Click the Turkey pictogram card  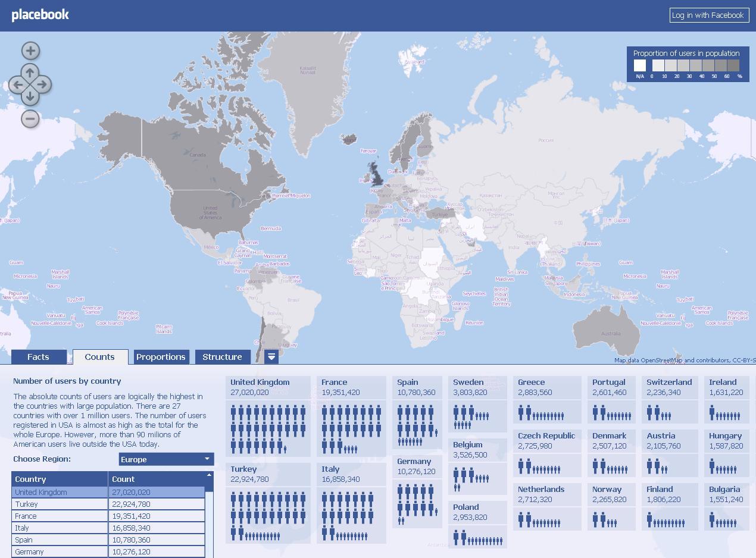point(268,503)
